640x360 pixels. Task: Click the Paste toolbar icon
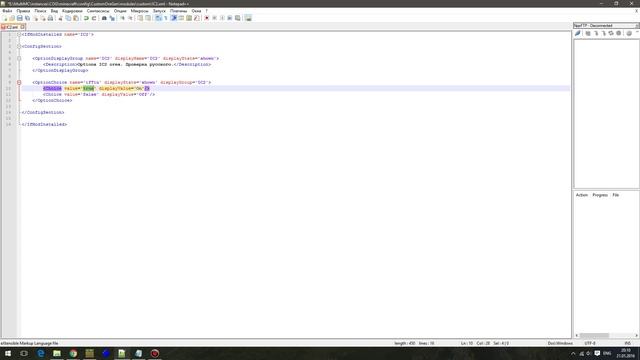(x=76, y=18)
